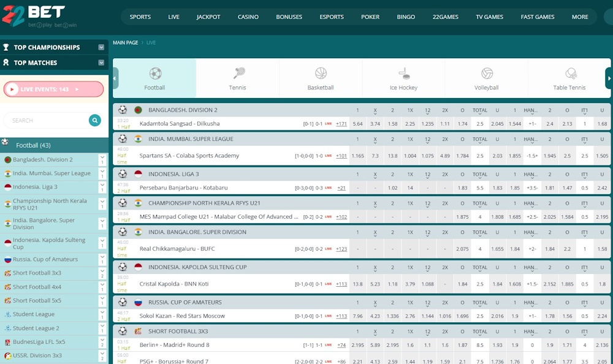This screenshot has height=364, width=613.
Task: Click Indonesia flag in the Liga 3 header
Action: coord(138,174)
